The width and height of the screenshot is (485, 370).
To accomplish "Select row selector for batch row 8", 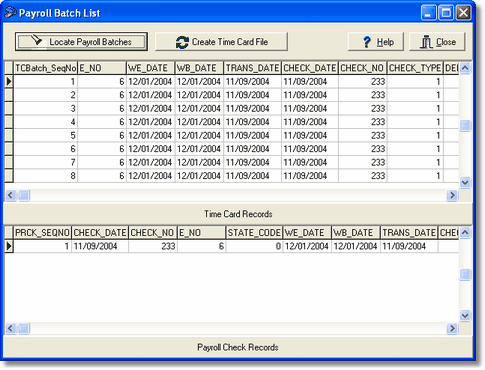I will pos(9,176).
